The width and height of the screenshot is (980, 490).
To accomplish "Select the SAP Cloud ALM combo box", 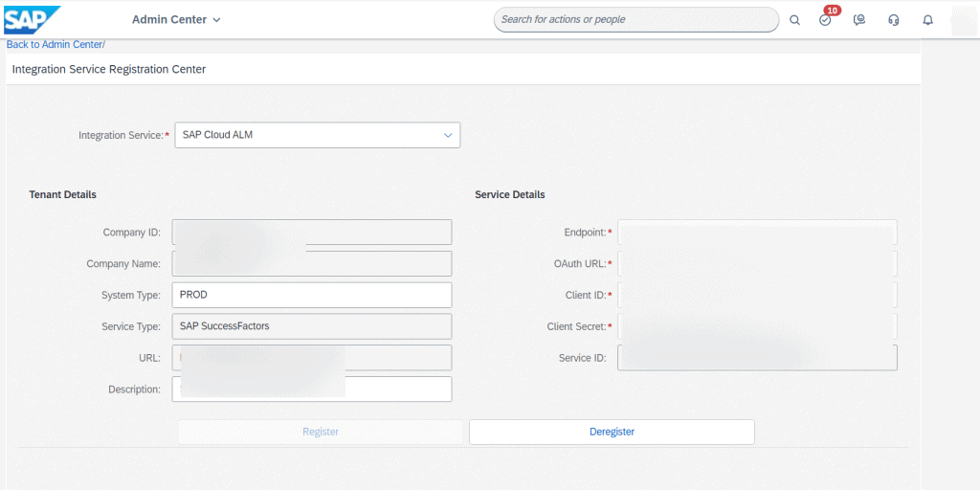I will (x=318, y=135).
